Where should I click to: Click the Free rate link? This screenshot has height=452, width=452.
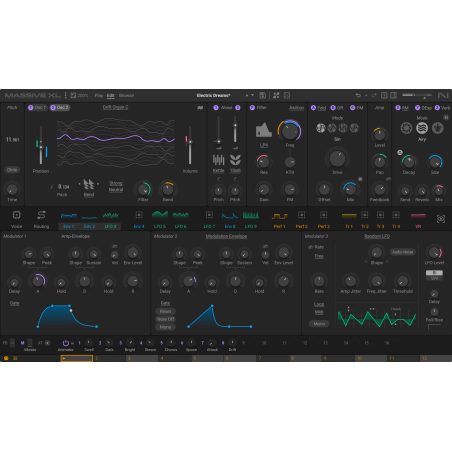point(319,256)
